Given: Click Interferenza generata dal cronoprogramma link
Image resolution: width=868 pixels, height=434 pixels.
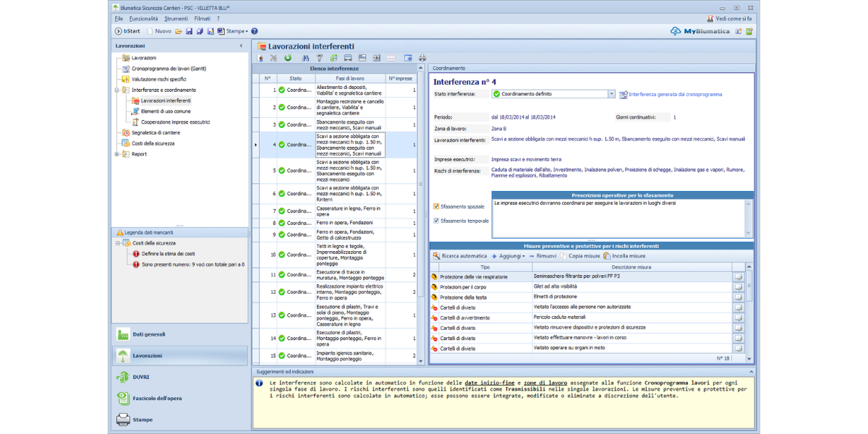Looking at the screenshot, I should (674, 94).
